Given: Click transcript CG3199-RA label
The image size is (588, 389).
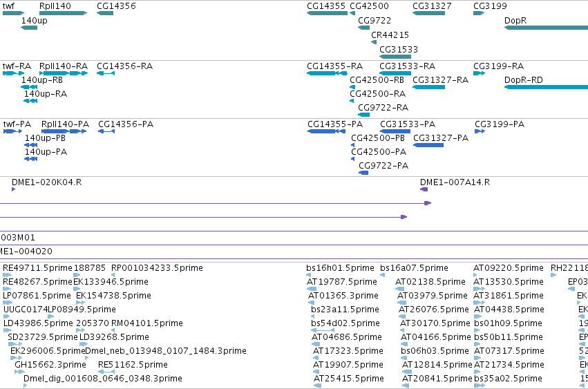Looking at the screenshot, I should (498, 66).
